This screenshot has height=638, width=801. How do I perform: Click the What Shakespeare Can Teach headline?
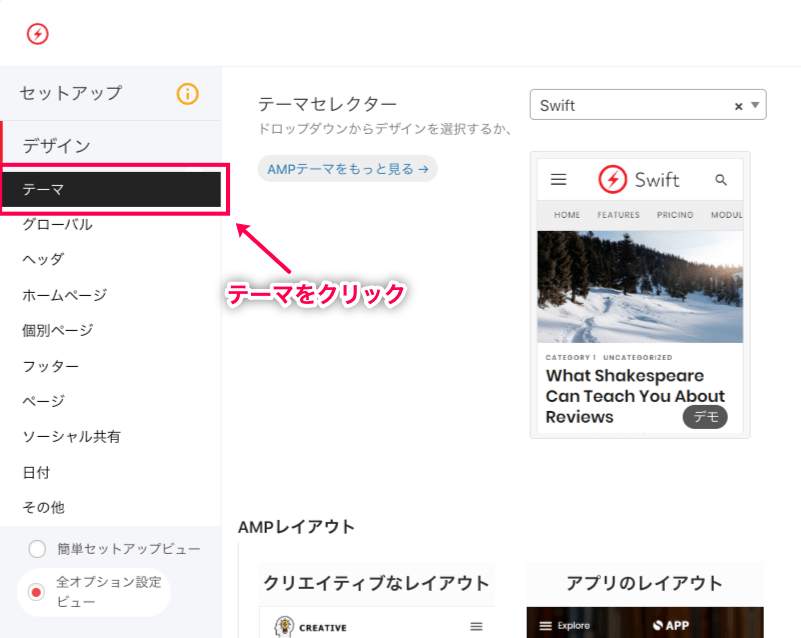[635, 396]
